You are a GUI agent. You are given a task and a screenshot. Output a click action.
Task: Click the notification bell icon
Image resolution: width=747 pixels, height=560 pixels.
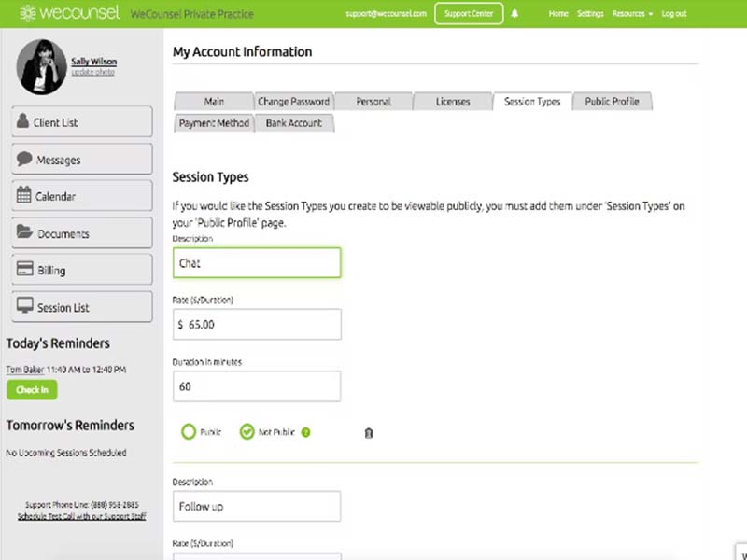click(x=514, y=14)
